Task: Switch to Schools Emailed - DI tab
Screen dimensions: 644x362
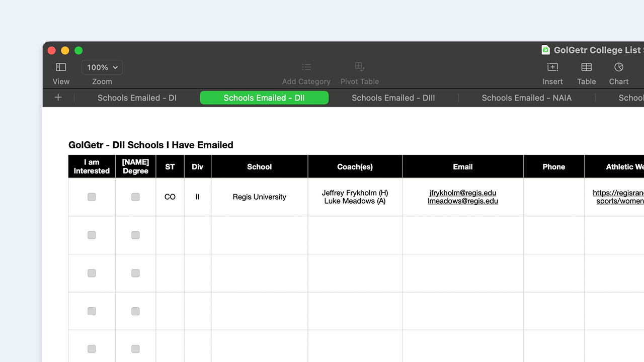Action: click(137, 98)
